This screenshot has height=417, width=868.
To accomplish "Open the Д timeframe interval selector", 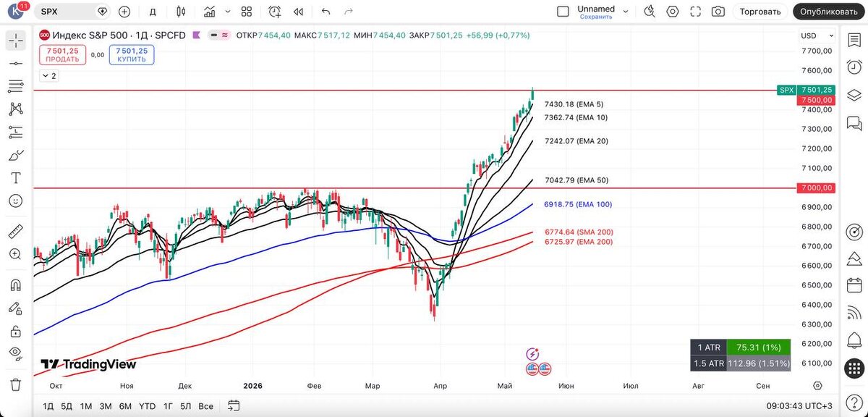I will point(152,12).
